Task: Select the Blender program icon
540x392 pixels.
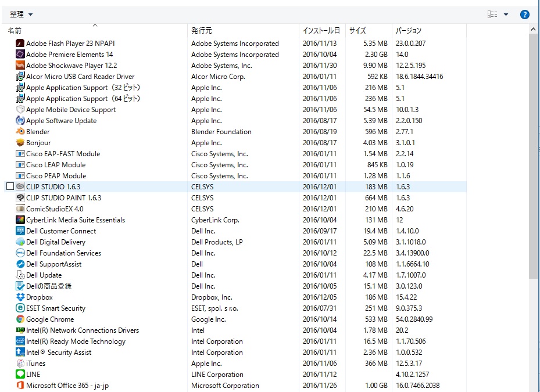Action: [x=20, y=132]
